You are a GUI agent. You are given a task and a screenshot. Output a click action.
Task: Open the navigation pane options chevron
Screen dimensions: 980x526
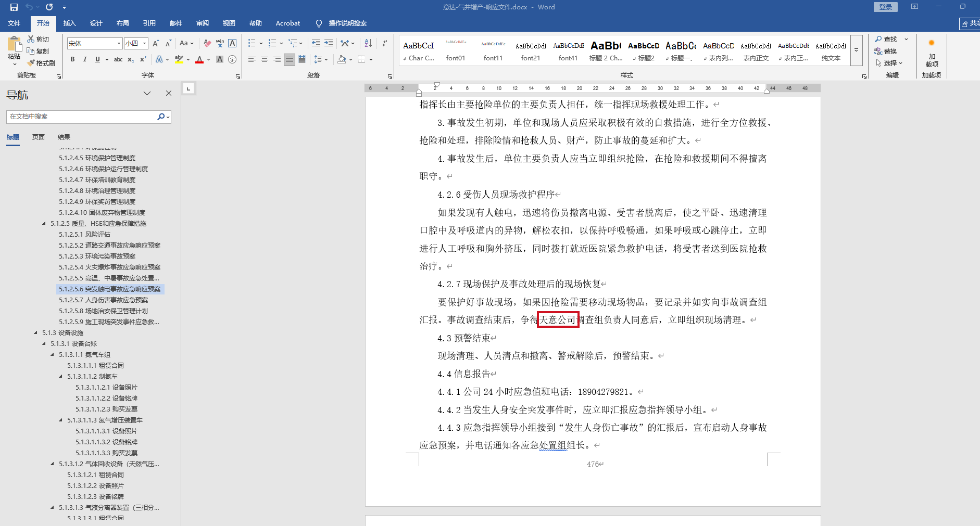[147, 94]
